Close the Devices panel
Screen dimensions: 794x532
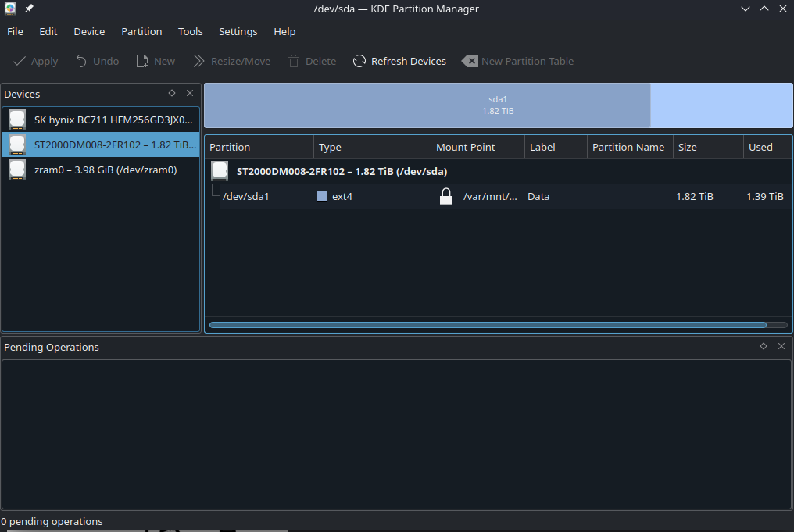coord(190,93)
